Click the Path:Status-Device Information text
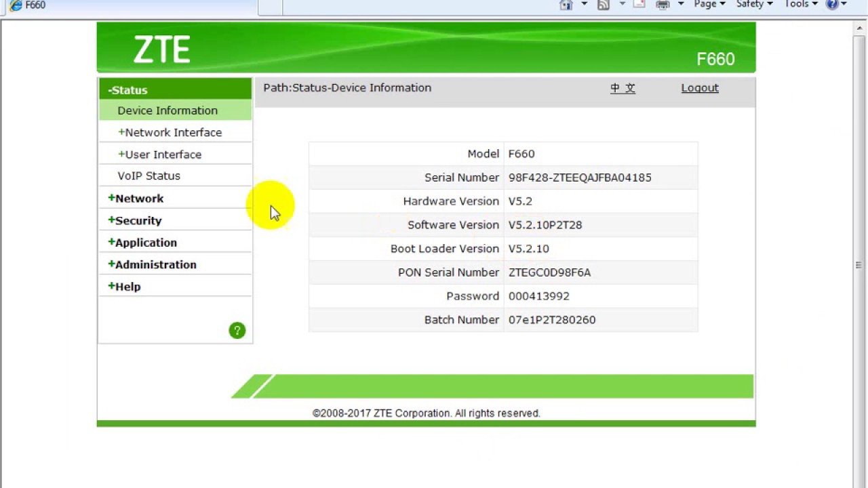 [x=347, y=87]
